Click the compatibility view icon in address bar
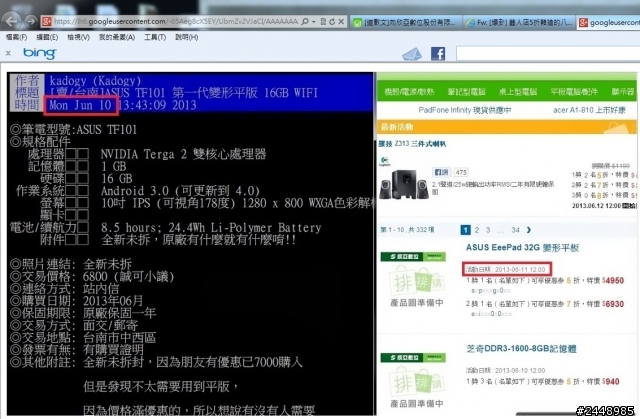Screen dimensions: 640x419 (x=323, y=22)
